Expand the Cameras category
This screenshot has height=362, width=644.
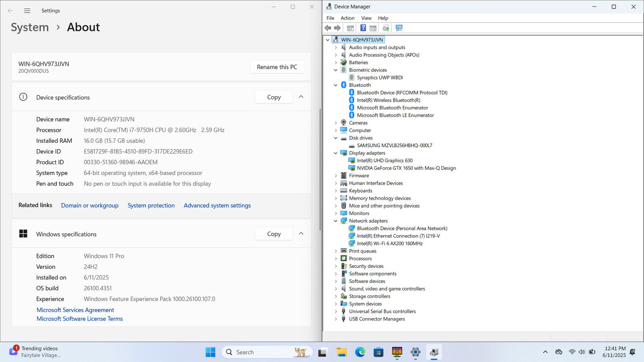(x=336, y=123)
